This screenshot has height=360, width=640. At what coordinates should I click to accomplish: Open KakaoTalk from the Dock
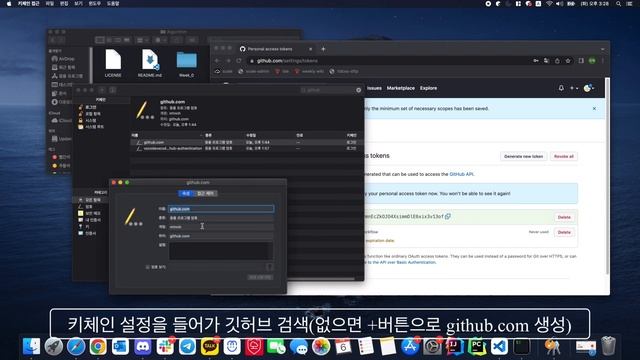tap(209, 347)
